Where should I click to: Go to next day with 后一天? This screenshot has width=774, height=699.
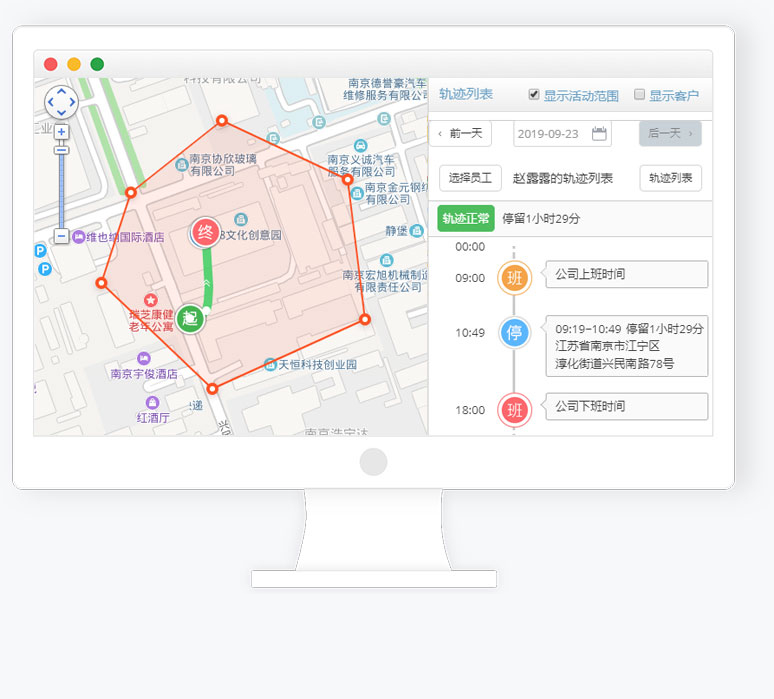pos(670,133)
